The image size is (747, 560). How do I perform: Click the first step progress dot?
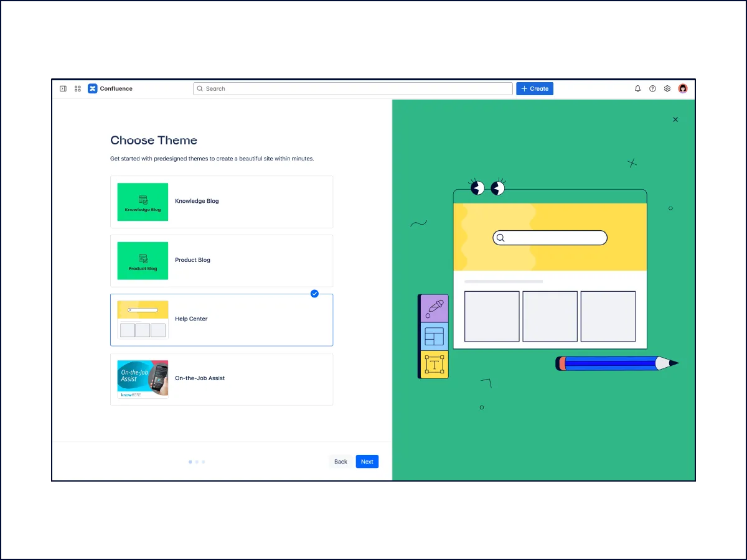tap(190, 462)
